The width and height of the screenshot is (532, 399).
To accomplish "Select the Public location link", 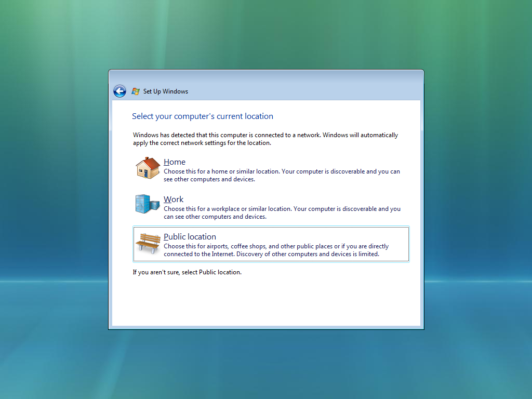I will pyautogui.click(x=190, y=236).
